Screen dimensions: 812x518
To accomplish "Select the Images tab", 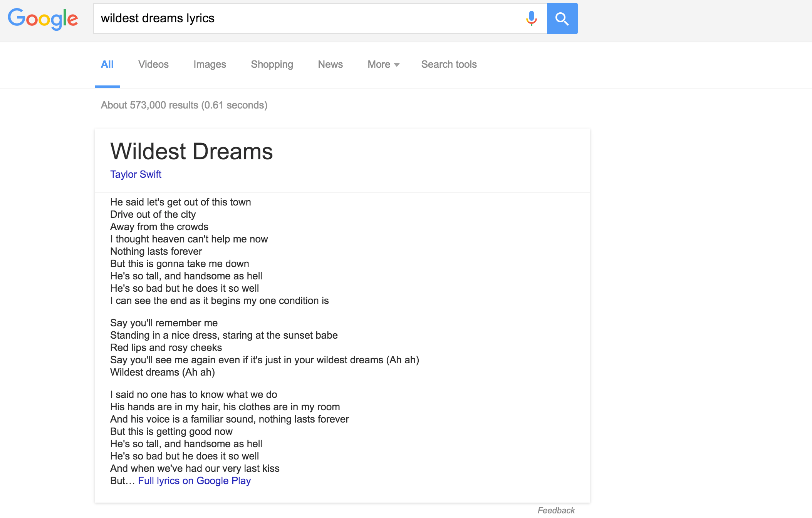I will [210, 64].
